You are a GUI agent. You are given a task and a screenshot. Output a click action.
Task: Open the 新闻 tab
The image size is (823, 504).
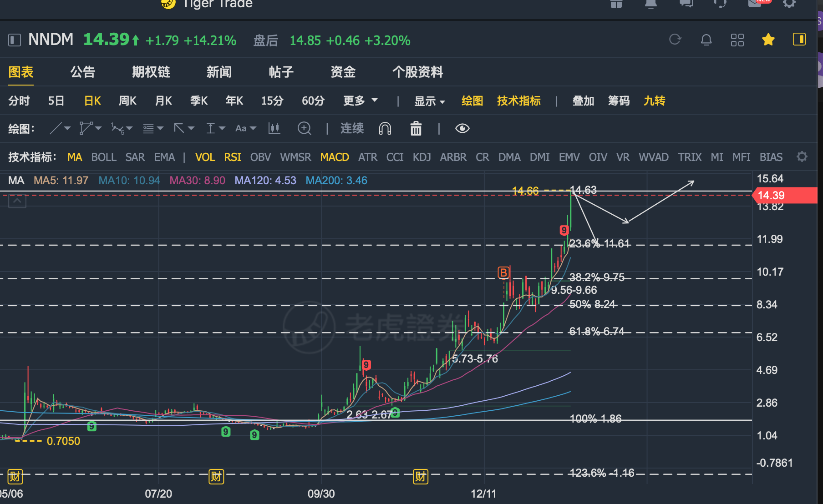[x=219, y=72]
